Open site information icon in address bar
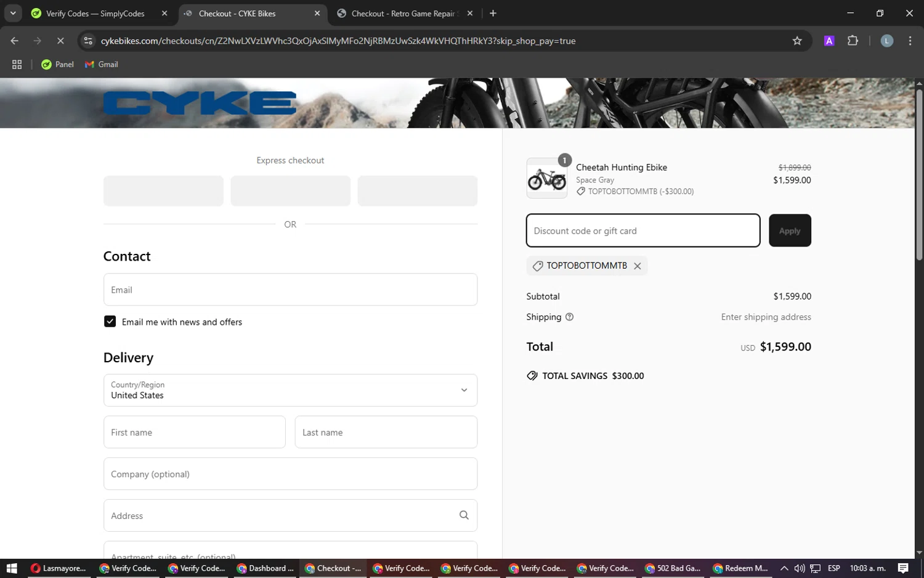 pos(88,41)
